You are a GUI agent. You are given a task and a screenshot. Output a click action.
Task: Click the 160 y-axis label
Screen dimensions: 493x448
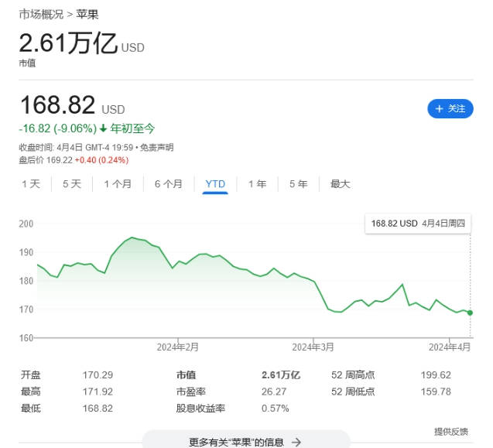(x=26, y=338)
